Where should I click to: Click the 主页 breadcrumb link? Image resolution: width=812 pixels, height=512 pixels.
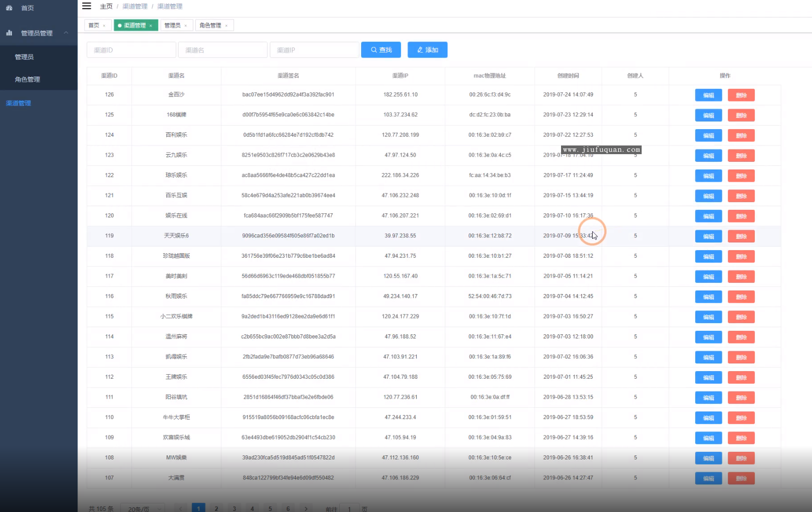click(x=106, y=6)
